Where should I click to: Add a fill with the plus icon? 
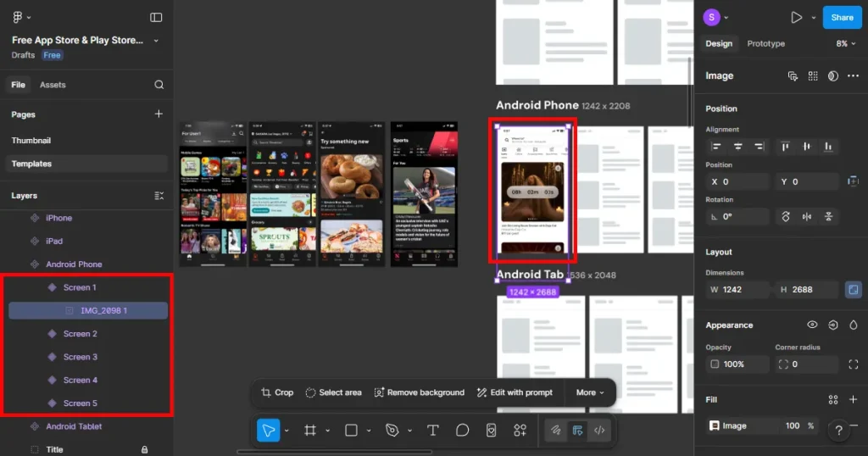point(853,399)
